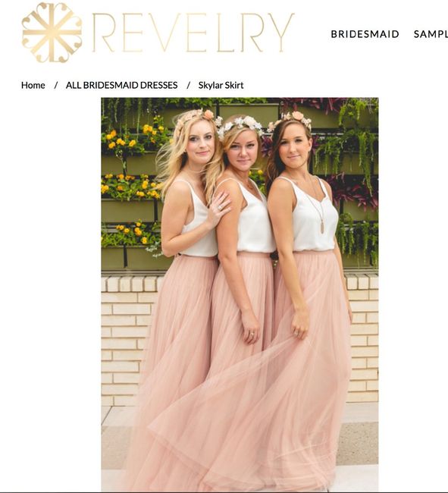Click the long pendant necklace on right model
Image resolution: width=448 pixels, height=493 pixels.
coord(316,207)
